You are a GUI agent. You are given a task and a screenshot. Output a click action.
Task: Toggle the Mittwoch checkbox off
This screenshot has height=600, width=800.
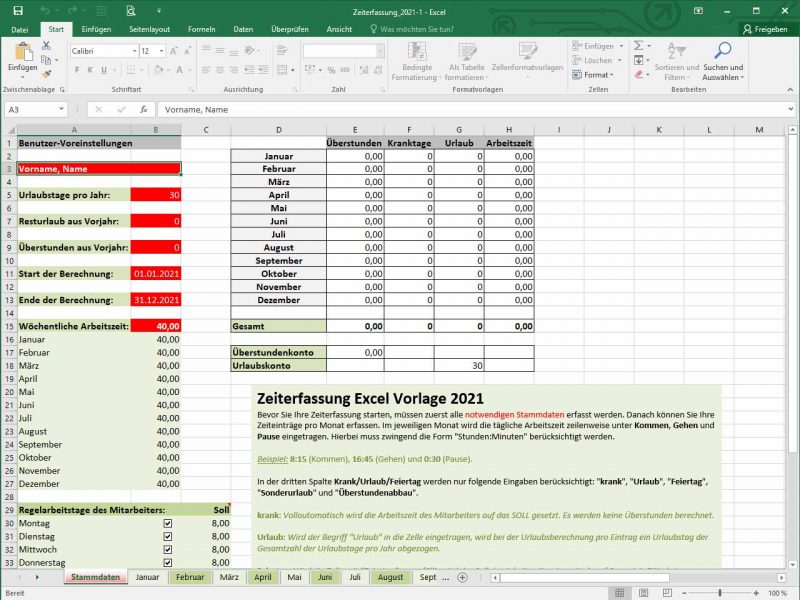pyautogui.click(x=168, y=550)
